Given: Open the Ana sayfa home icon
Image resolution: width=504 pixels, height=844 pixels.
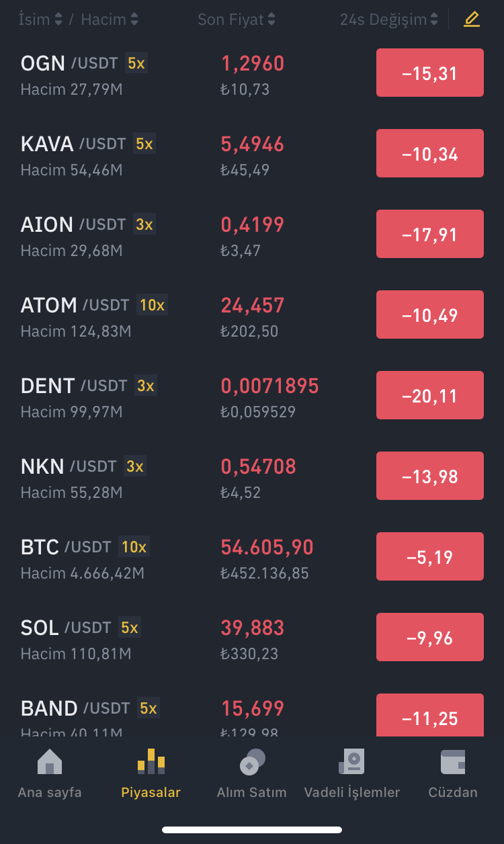Looking at the screenshot, I should pyautogui.click(x=50, y=762).
